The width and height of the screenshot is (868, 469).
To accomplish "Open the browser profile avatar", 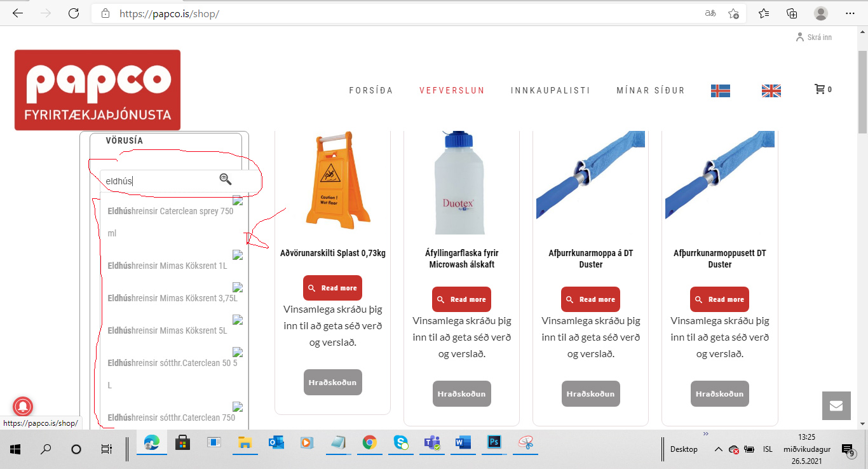I will click(821, 13).
